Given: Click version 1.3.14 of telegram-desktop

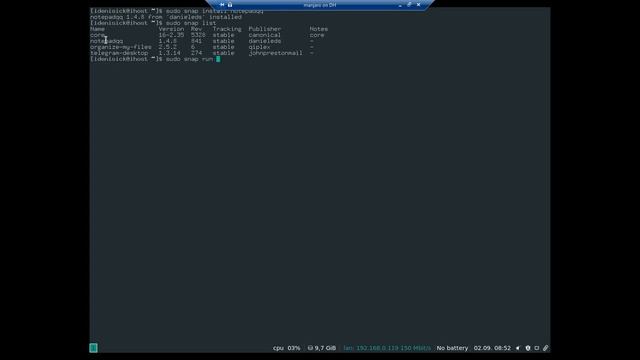Looking at the screenshot, I should tap(169, 53).
